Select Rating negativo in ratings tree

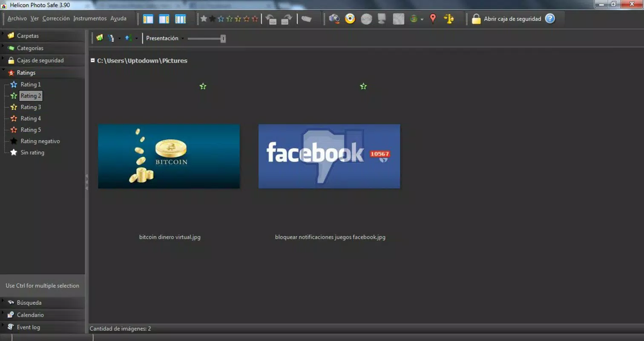coord(40,141)
